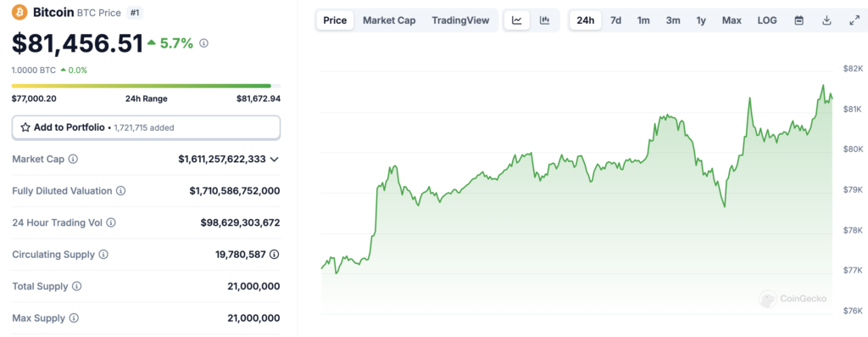The width and height of the screenshot is (868, 337).
Task: Switch to line chart view icon
Action: tap(517, 20)
